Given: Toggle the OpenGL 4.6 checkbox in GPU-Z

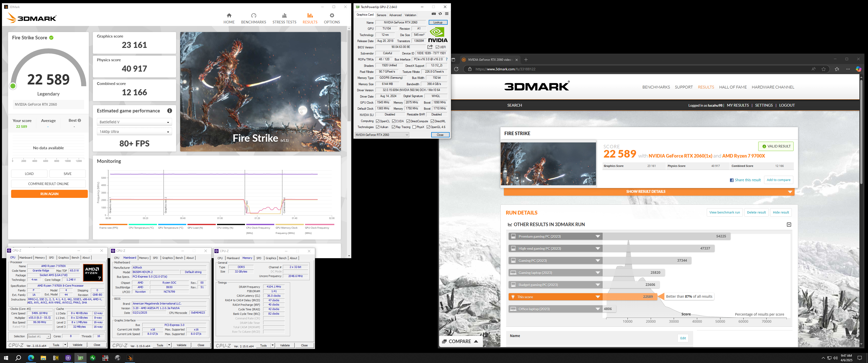Looking at the screenshot, I should click(428, 127).
